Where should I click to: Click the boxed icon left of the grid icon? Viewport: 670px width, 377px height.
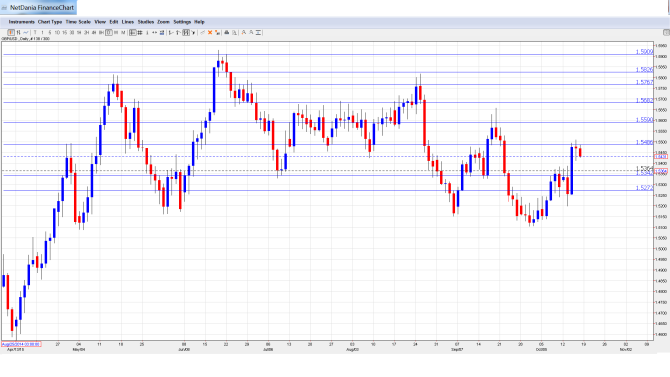(x=132, y=32)
